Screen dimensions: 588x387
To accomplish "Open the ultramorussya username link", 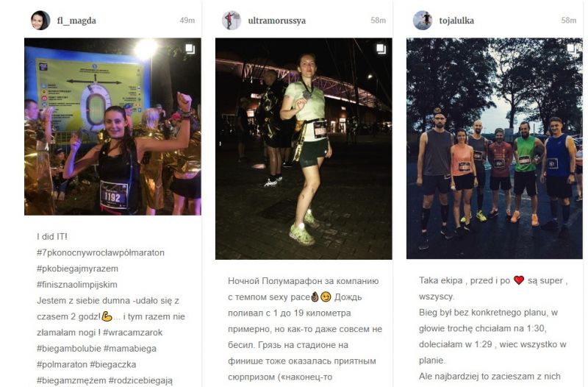I will point(277,21).
